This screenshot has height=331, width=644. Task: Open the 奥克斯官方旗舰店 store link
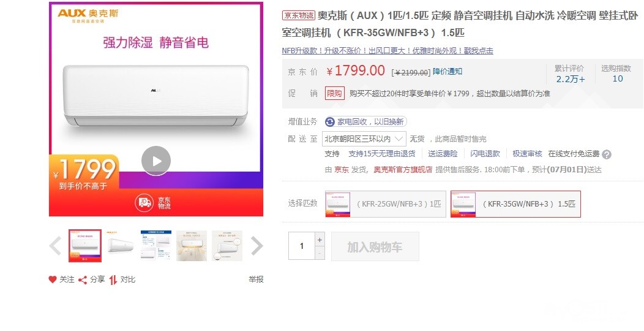point(403,170)
